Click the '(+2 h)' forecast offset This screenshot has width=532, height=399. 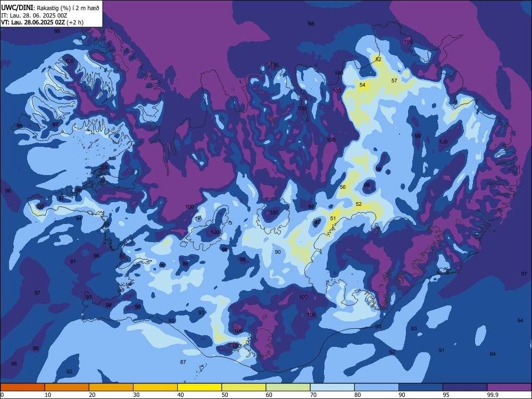pyautogui.click(x=75, y=23)
